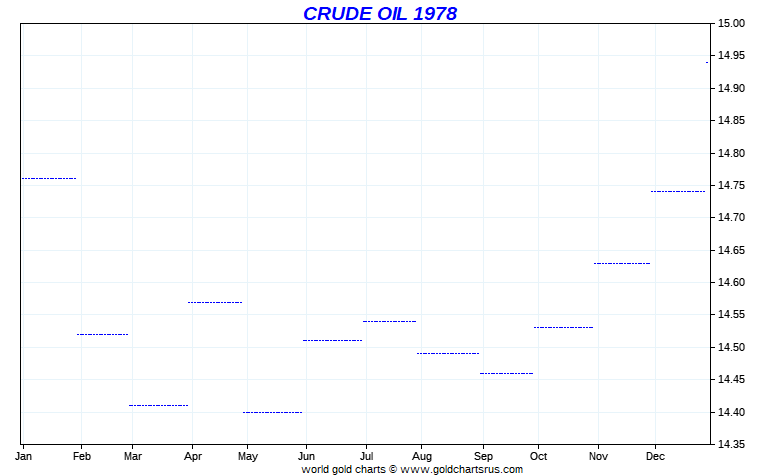Select the April price segment near 14.57

(x=215, y=302)
